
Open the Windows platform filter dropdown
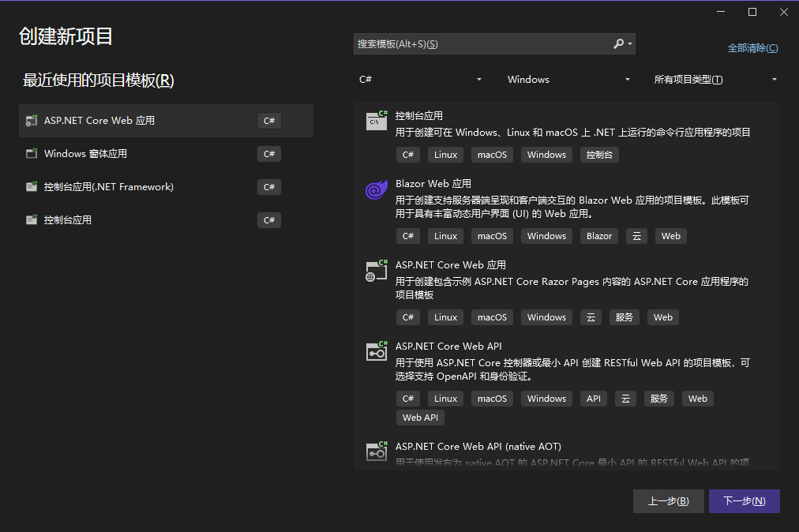(x=568, y=80)
